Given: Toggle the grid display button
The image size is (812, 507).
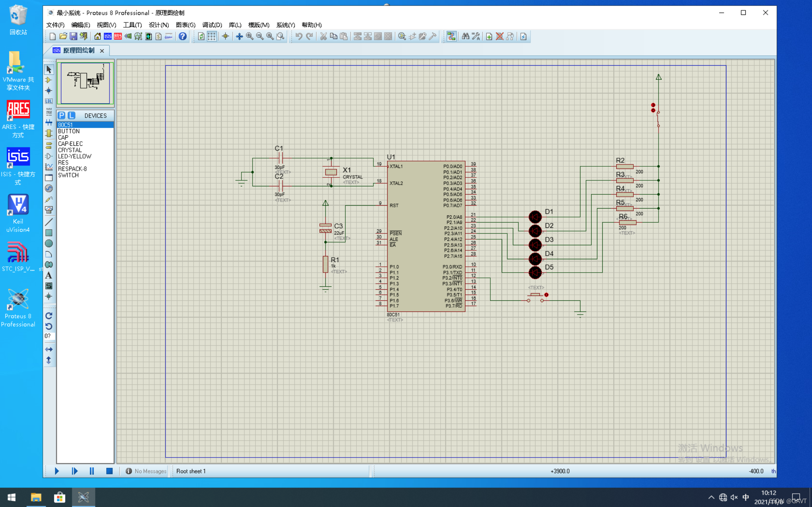Looking at the screenshot, I should (x=212, y=36).
